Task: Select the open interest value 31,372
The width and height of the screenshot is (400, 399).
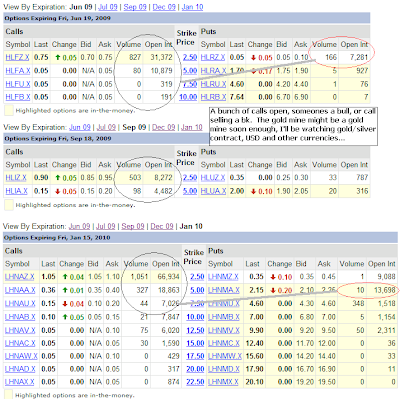Action: (x=161, y=57)
